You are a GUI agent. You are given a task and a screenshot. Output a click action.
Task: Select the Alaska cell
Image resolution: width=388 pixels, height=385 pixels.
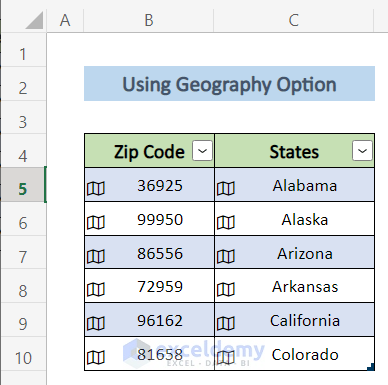point(295,219)
